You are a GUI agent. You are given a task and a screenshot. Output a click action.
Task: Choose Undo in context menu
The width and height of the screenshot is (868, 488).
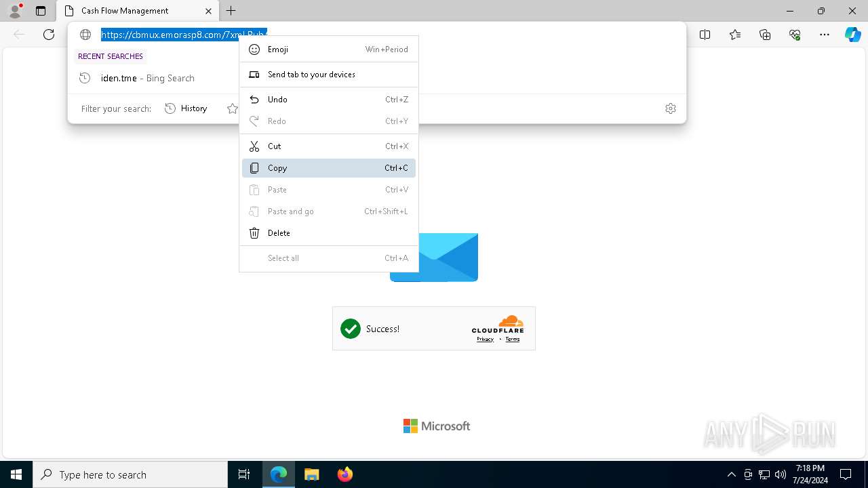pyautogui.click(x=329, y=100)
